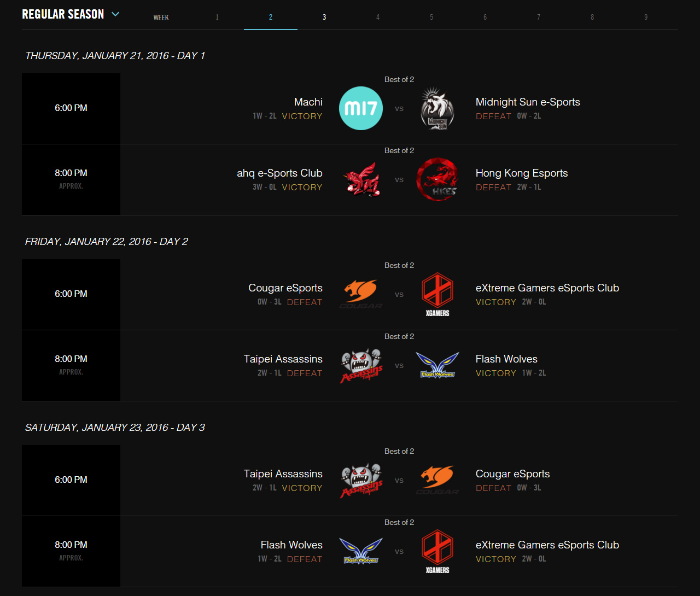Click eXtreme Gamers eSports Club in Friday match
The height and width of the screenshot is (596, 700).
[547, 288]
